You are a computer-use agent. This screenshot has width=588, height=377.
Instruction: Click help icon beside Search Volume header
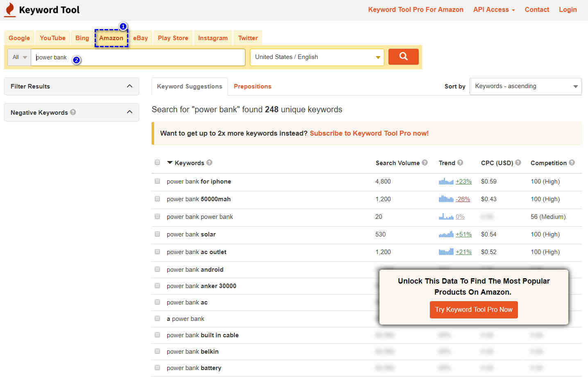point(425,162)
